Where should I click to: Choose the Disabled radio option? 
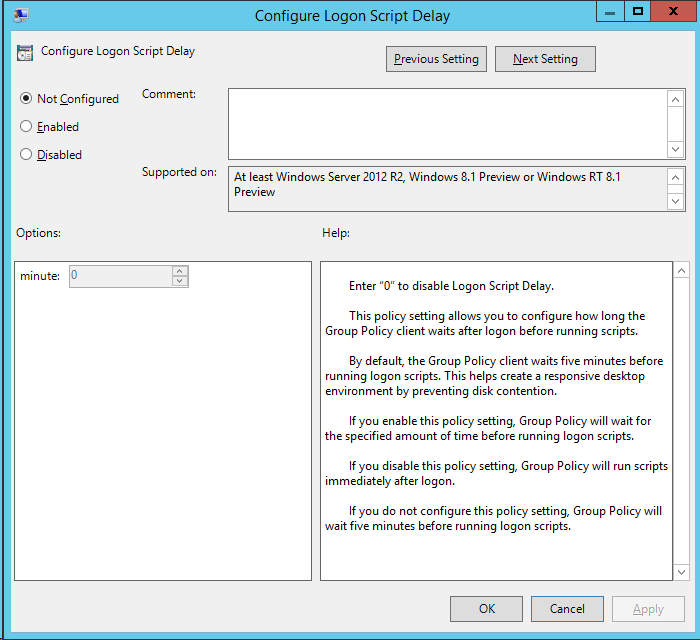pyautogui.click(x=26, y=155)
